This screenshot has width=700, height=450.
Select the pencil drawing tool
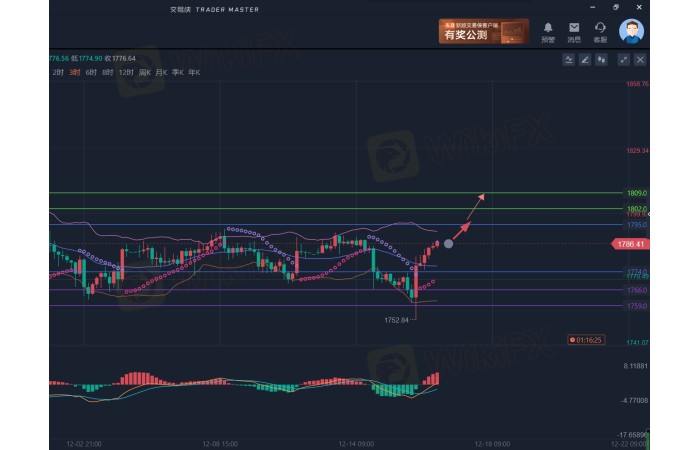click(585, 60)
